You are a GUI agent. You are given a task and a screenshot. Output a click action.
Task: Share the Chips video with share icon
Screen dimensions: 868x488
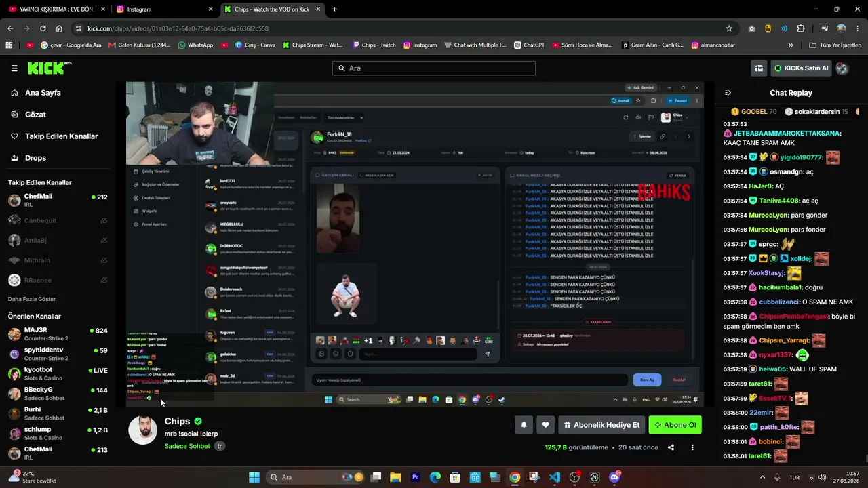pyautogui.click(x=671, y=447)
